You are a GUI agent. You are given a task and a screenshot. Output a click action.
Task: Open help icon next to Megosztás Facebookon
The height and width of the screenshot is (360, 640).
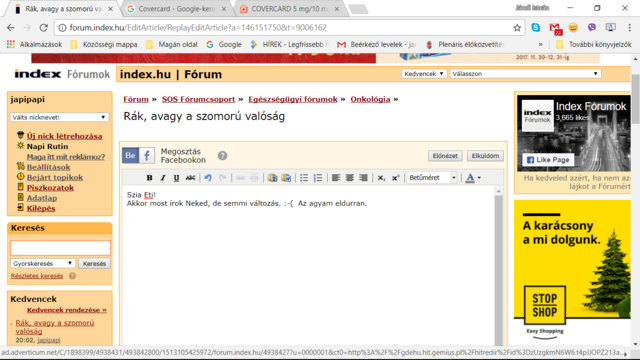(x=222, y=156)
